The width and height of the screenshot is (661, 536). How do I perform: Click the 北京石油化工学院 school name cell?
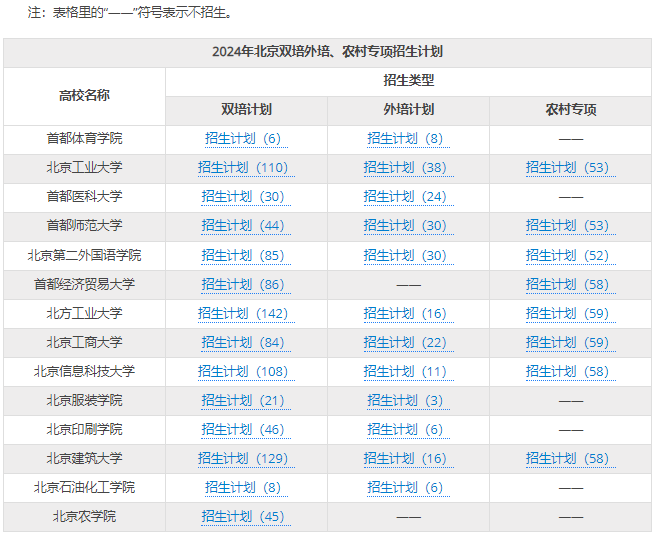click(x=84, y=488)
